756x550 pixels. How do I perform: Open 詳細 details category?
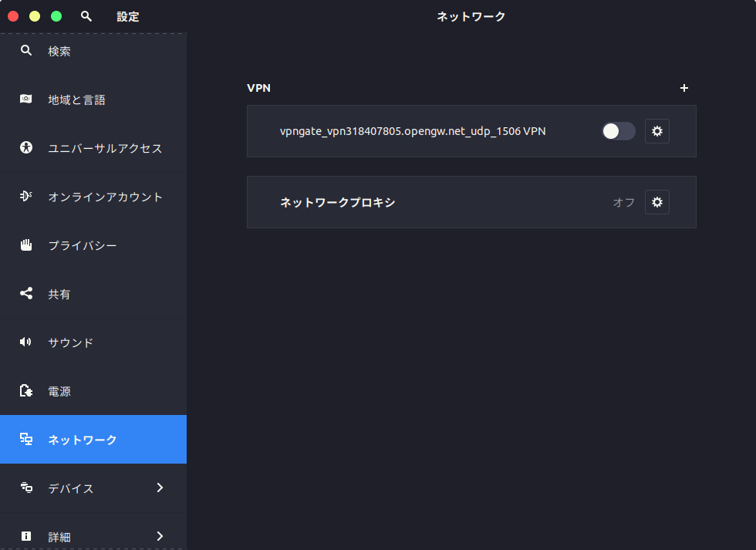click(x=93, y=531)
